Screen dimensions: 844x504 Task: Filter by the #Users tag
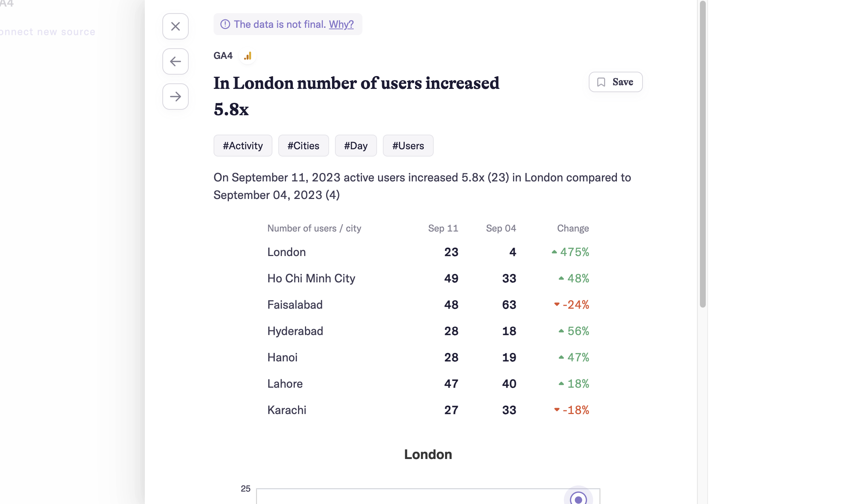(x=408, y=146)
